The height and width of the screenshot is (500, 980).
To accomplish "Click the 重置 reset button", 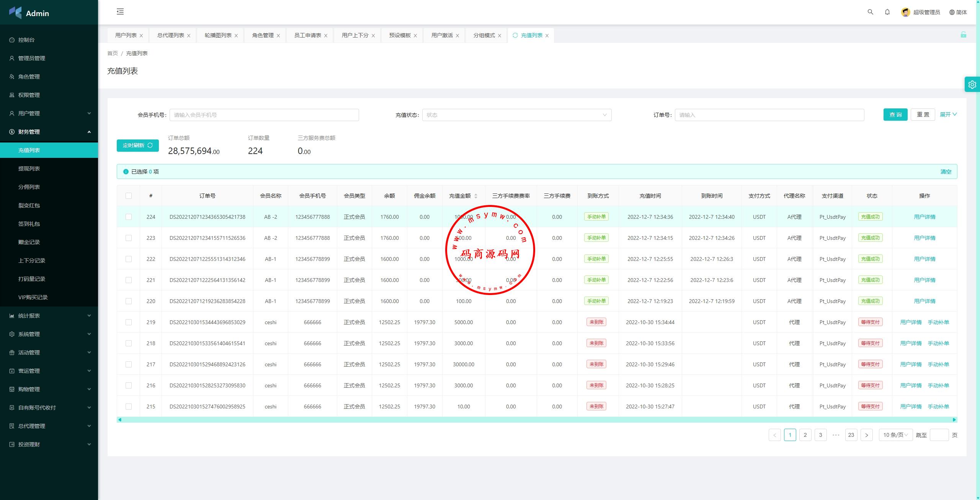I will pos(923,115).
